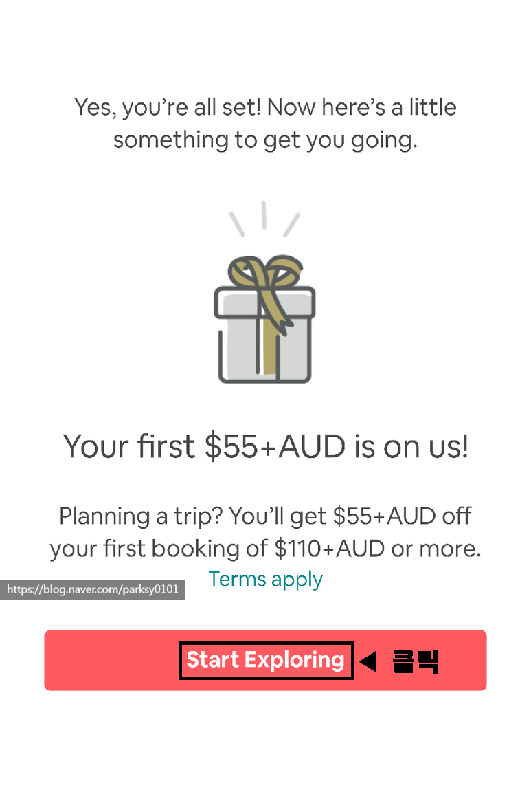Click the red button's right edge past 클릭
Screen dimensions: 531x812
click(x=463, y=660)
